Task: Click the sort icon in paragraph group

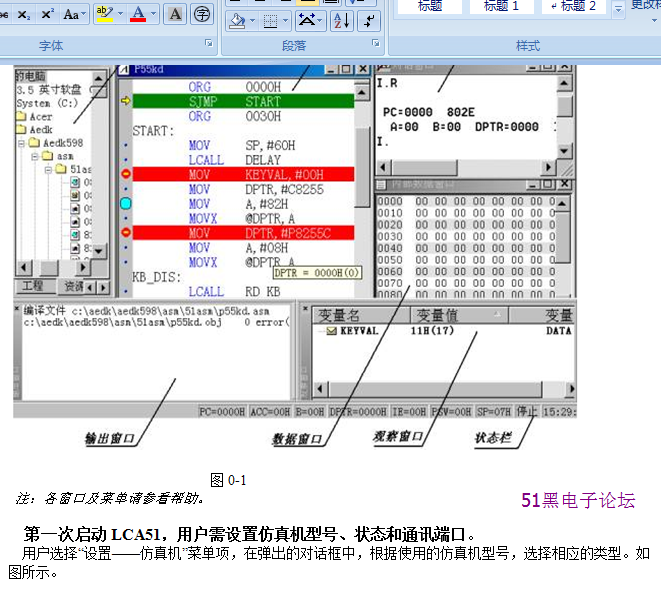Action: 341,20
